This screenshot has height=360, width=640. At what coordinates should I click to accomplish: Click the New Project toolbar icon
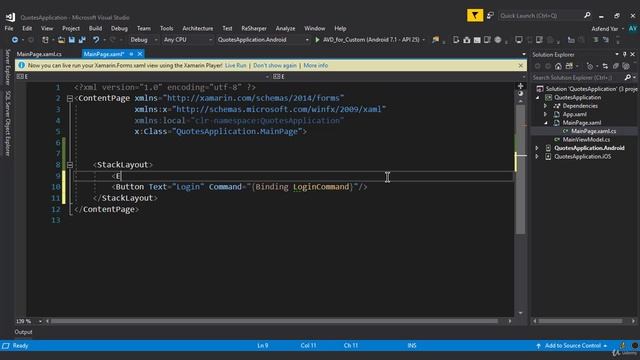click(45, 40)
